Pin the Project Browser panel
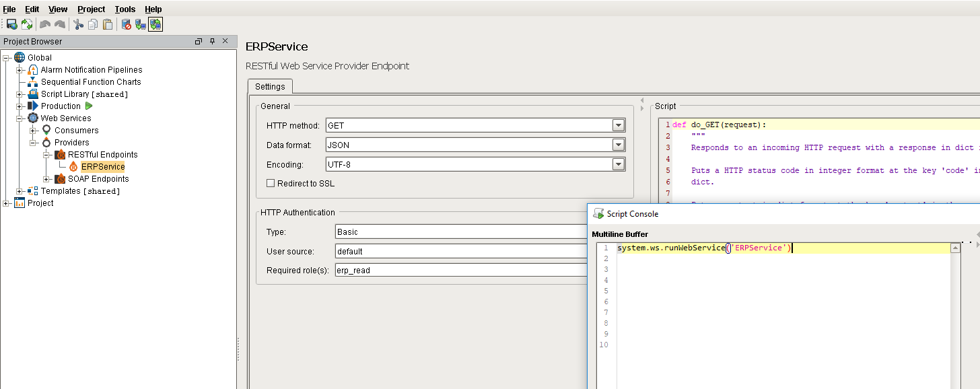The height and width of the screenshot is (389, 980). [212, 41]
